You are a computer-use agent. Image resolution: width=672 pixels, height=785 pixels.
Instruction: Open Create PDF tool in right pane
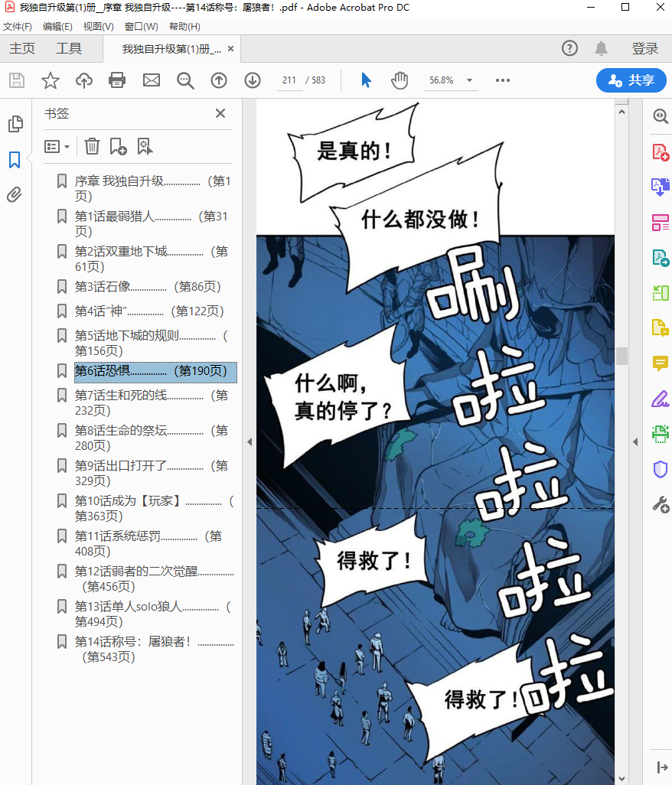click(x=660, y=152)
